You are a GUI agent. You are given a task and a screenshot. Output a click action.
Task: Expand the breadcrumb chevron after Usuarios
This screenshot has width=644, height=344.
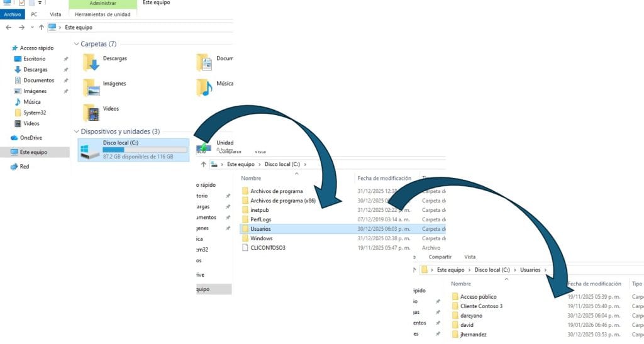tap(546, 270)
